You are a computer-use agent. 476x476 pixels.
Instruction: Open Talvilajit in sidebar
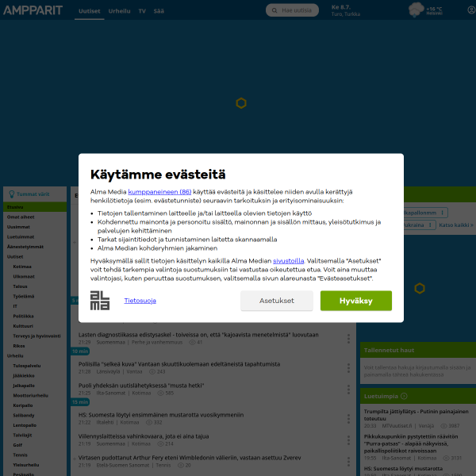click(22, 436)
